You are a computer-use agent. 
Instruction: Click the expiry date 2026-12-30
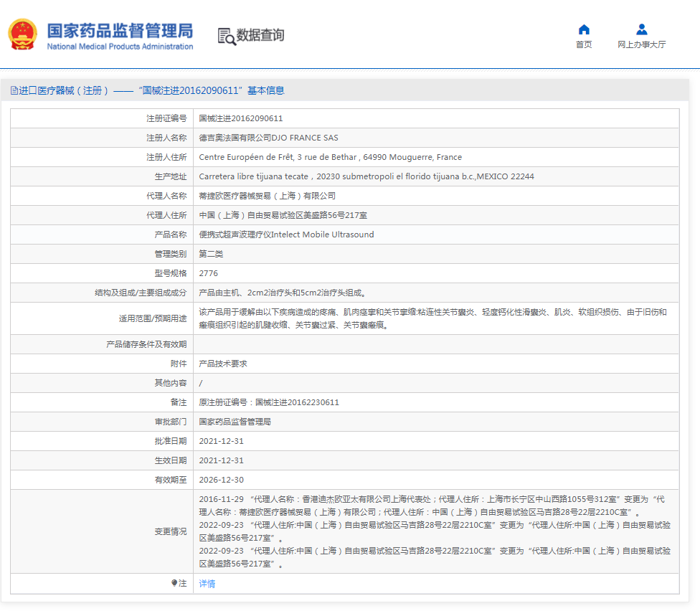[221, 480]
